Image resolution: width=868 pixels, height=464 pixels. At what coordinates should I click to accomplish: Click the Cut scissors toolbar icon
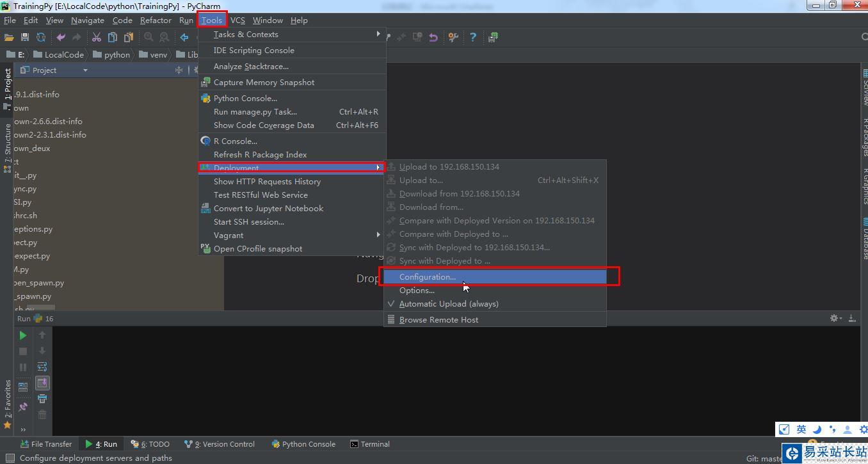pyautogui.click(x=97, y=37)
